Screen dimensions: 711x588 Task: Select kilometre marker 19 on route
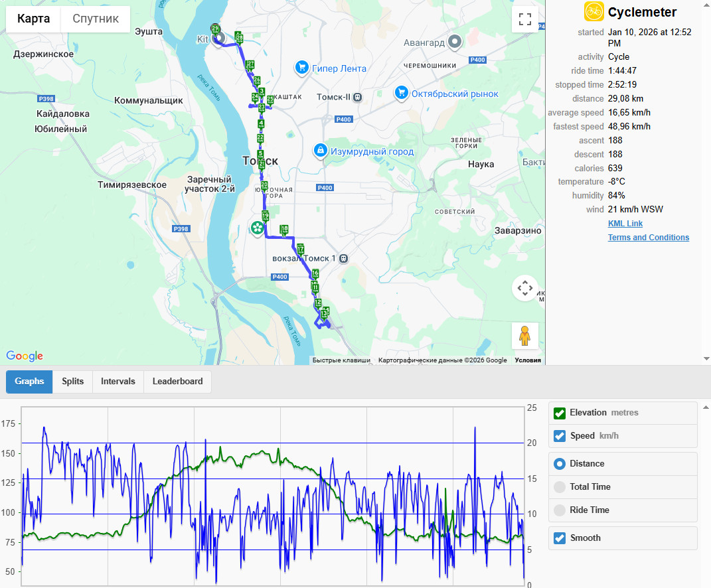pos(266,216)
